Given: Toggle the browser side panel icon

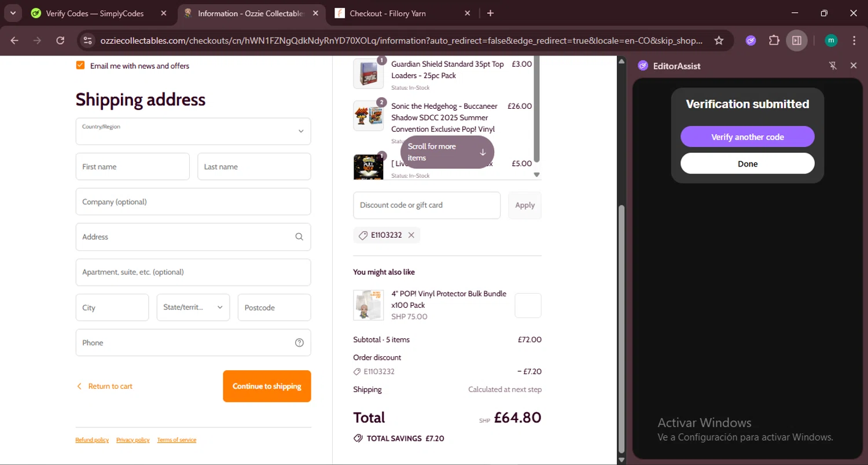Looking at the screenshot, I should pos(797,40).
